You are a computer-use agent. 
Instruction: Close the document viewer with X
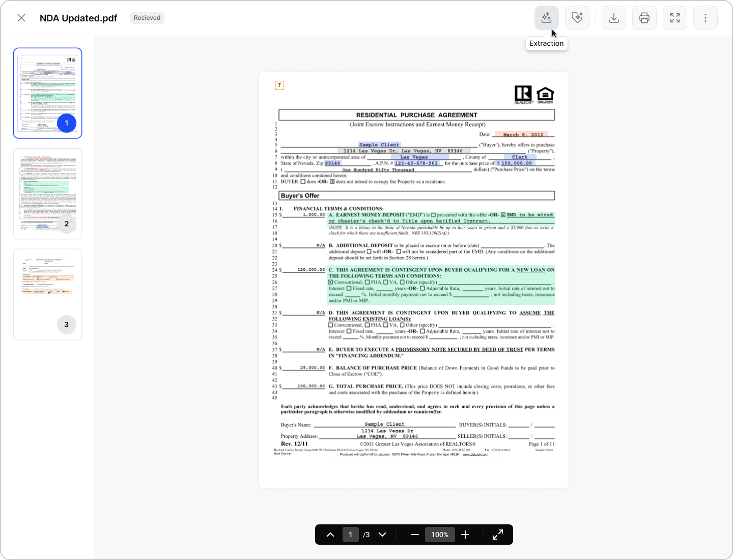point(21,18)
